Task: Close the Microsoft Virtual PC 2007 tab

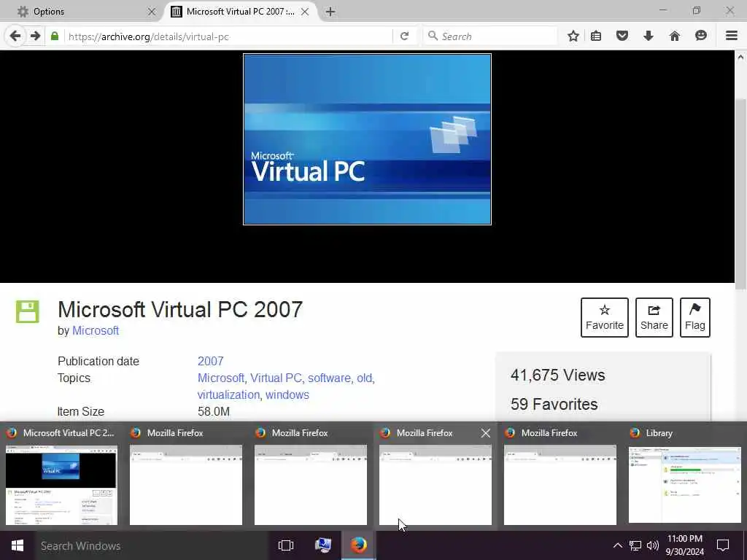Action: click(305, 12)
